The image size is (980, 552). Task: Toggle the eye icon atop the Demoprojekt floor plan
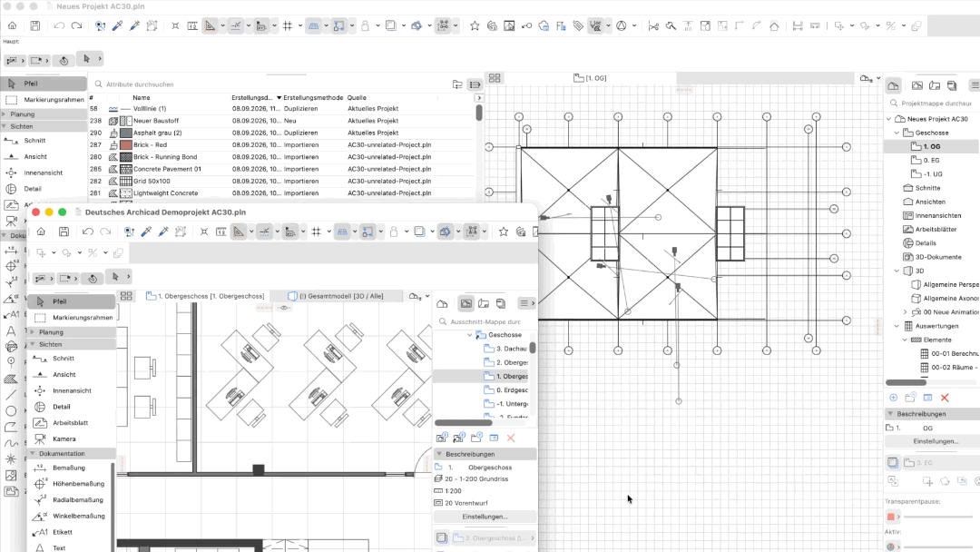pyautogui.click(x=284, y=308)
